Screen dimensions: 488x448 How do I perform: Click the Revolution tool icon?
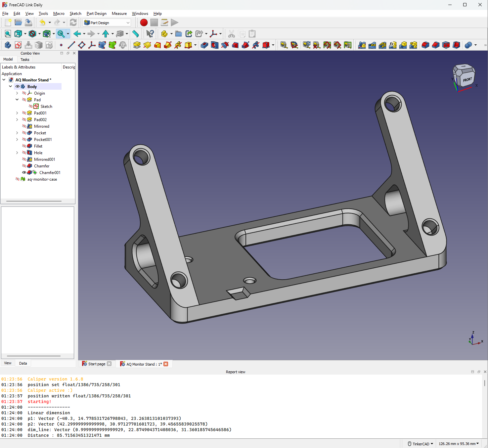coord(147,45)
